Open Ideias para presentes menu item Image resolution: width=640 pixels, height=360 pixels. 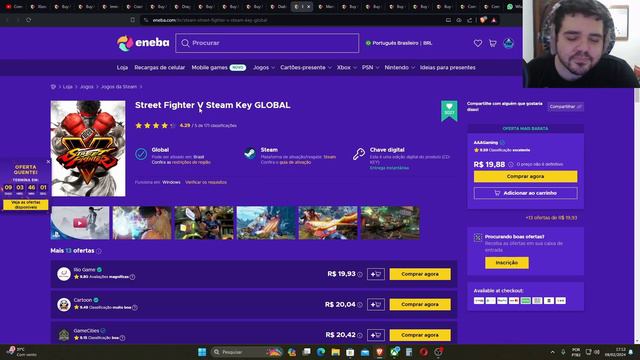coord(447,68)
